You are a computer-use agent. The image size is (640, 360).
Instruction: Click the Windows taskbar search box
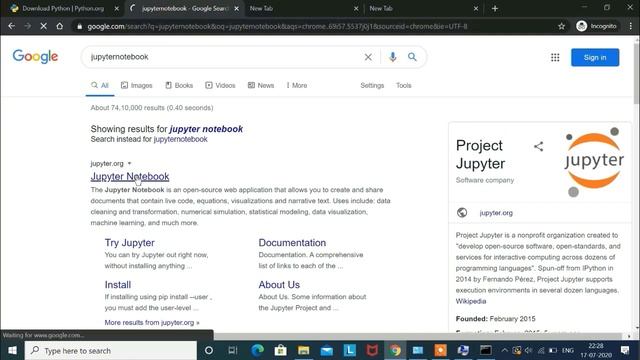(111, 350)
